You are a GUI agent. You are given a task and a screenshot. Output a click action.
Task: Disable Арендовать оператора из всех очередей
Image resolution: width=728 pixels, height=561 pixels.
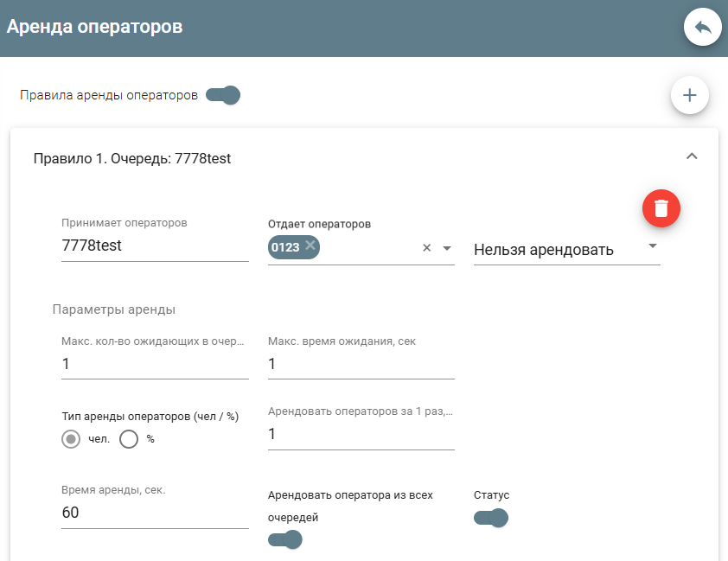pos(285,540)
